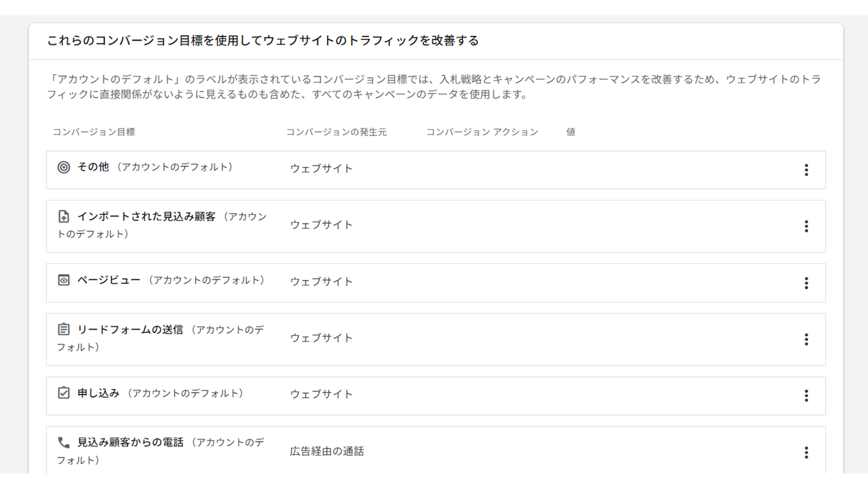
Task: Click the eye icon next to ページビュー
Action: (64, 280)
